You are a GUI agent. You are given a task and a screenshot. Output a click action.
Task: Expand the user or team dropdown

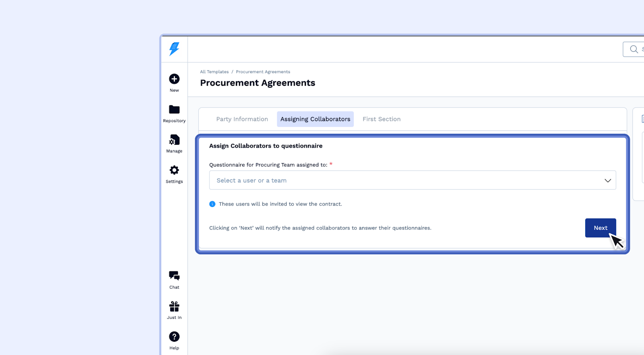[413, 180]
